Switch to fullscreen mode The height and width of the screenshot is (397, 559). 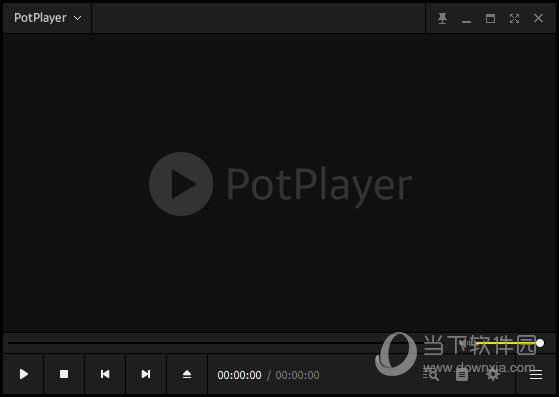point(514,18)
